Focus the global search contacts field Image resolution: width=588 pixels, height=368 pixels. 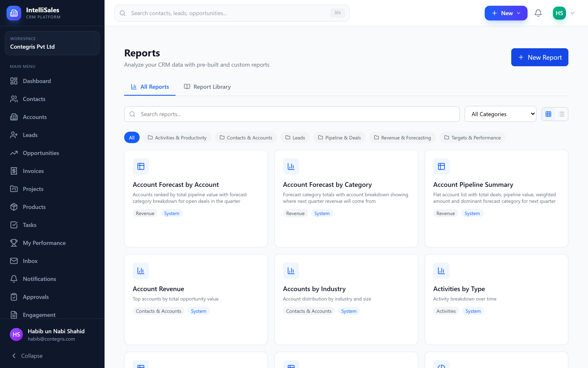(232, 13)
